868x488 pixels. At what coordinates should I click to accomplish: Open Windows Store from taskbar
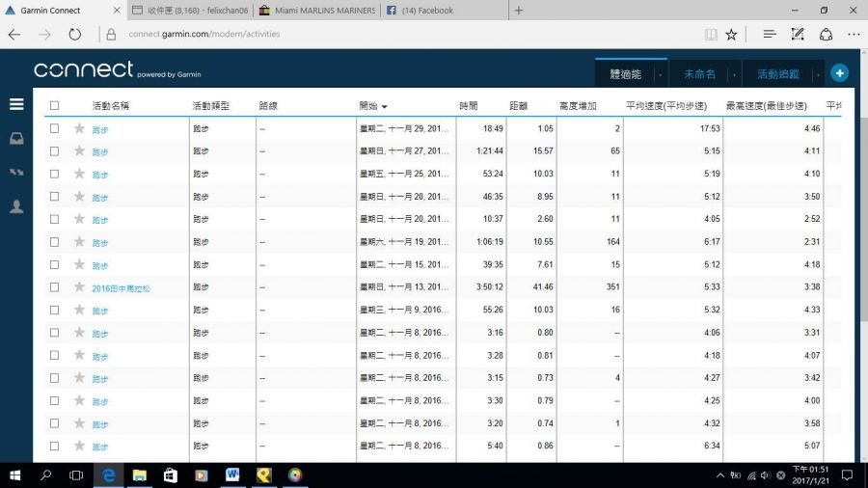click(x=171, y=475)
